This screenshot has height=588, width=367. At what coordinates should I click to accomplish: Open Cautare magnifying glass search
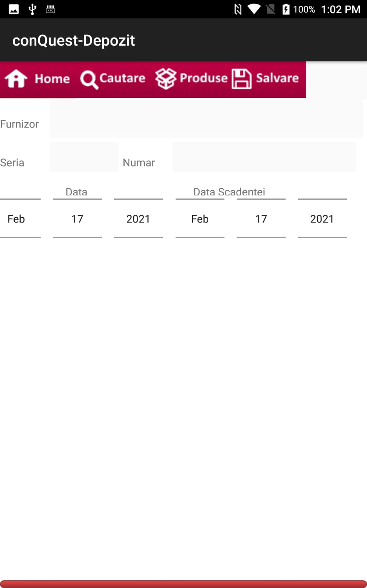click(x=89, y=79)
